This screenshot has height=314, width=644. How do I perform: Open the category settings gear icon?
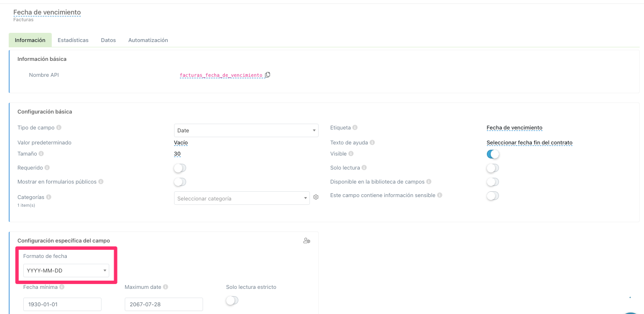316,198
